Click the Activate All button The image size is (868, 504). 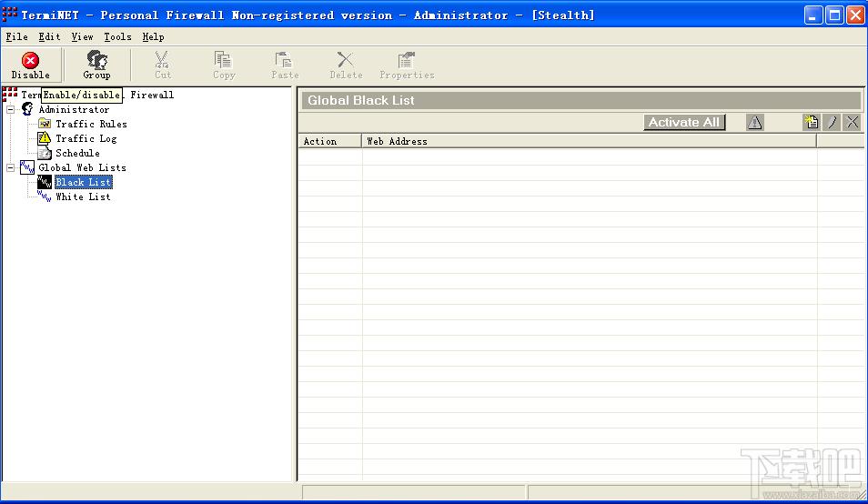684,122
